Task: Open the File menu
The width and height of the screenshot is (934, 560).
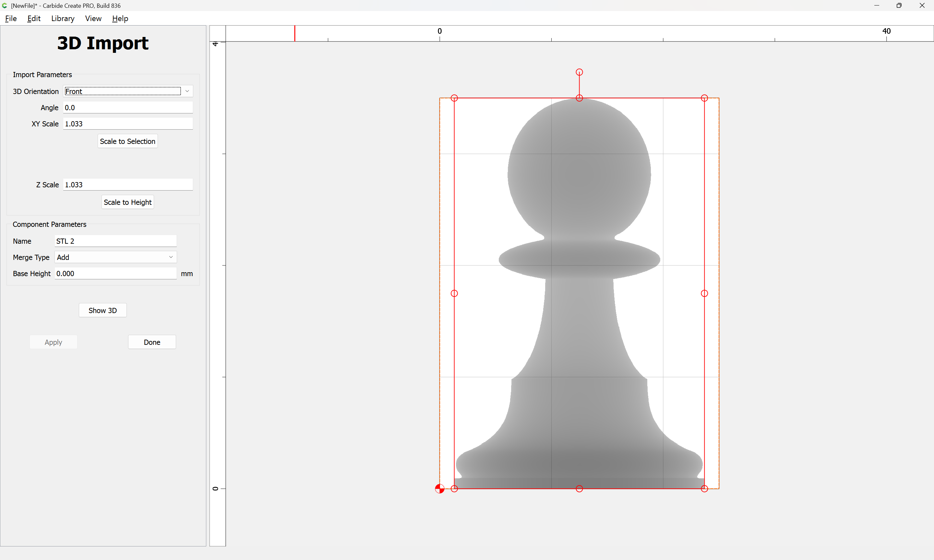Action: point(11,18)
